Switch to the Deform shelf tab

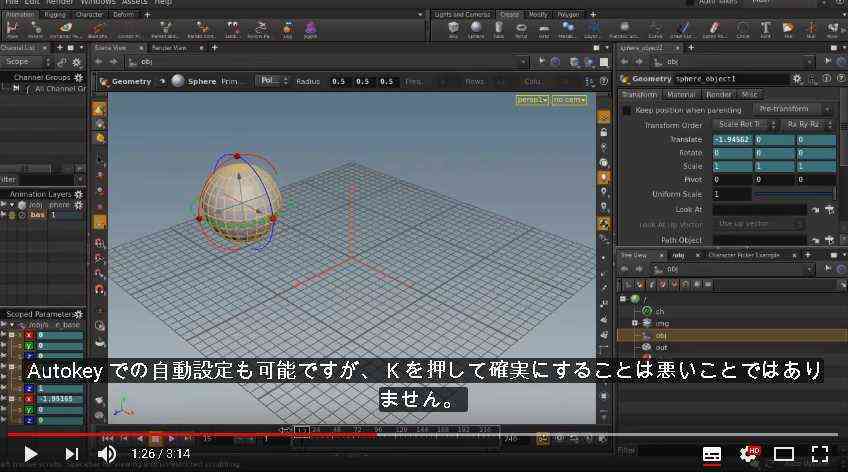tap(123, 15)
